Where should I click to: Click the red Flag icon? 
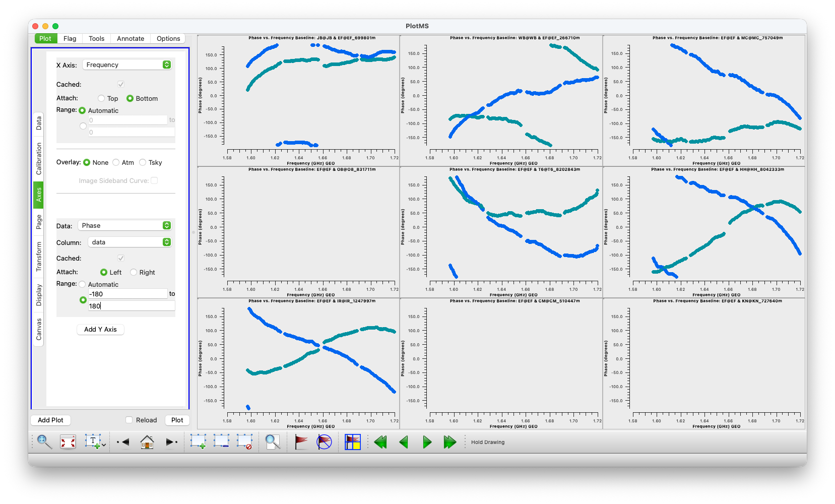pos(301,442)
